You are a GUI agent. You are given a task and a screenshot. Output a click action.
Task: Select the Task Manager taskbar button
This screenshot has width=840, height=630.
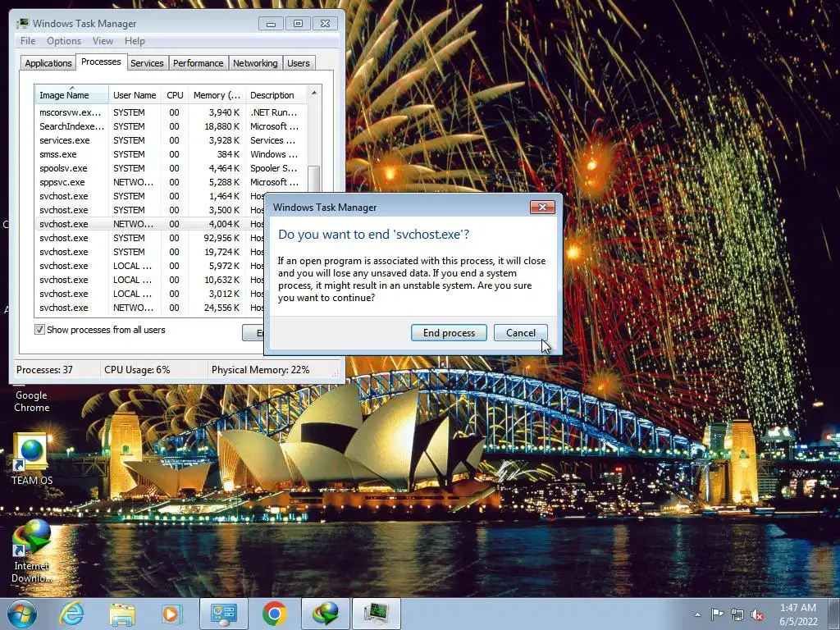point(377,614)
